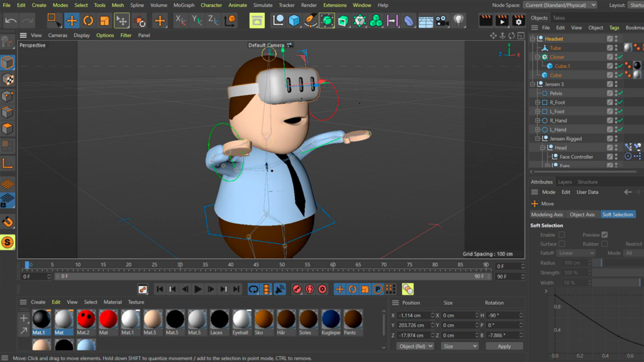Image resolution: width=644 pixels, height=362 pixels.
Task: Click the Apply button
Action: point(504,346)
